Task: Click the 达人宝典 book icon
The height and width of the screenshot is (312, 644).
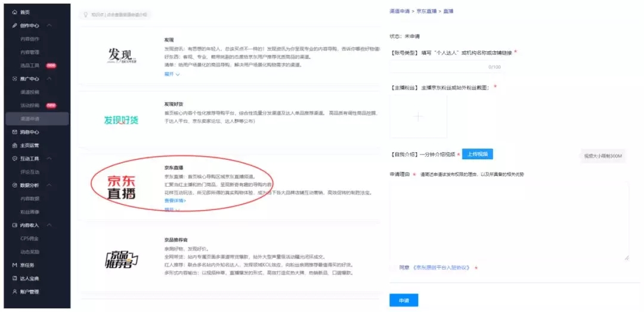Action: point(15,278)
